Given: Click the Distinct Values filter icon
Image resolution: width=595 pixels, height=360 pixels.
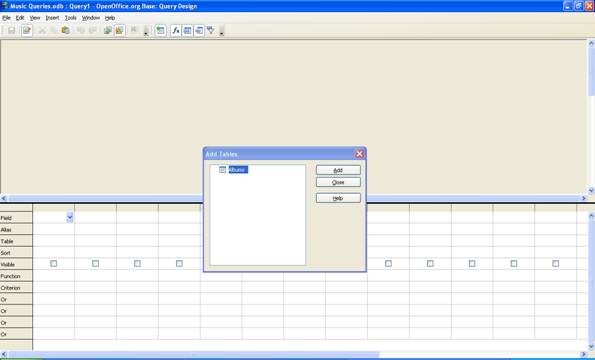Looking at the screenshot, I should (x=211, y=30).
